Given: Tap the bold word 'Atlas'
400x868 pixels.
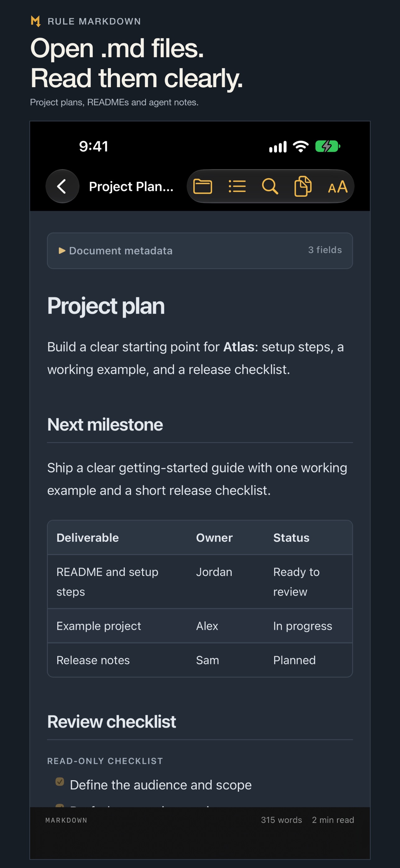Looking at the screenshot, I should pyautogui.click(x=239, y=347).
